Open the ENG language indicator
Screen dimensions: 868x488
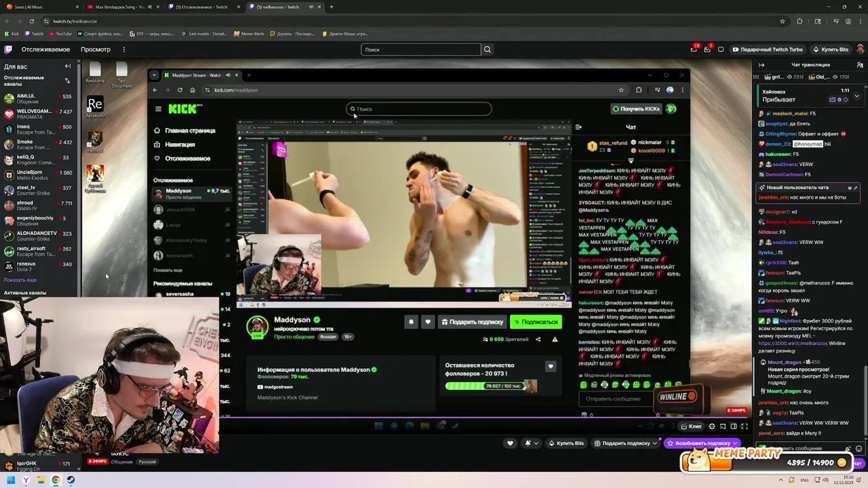pos(805,480)
